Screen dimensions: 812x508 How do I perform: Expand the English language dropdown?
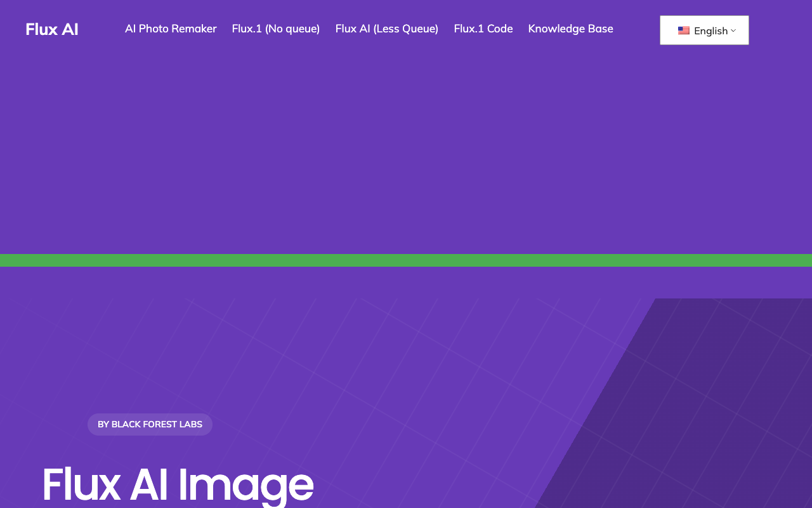point(704,30)
